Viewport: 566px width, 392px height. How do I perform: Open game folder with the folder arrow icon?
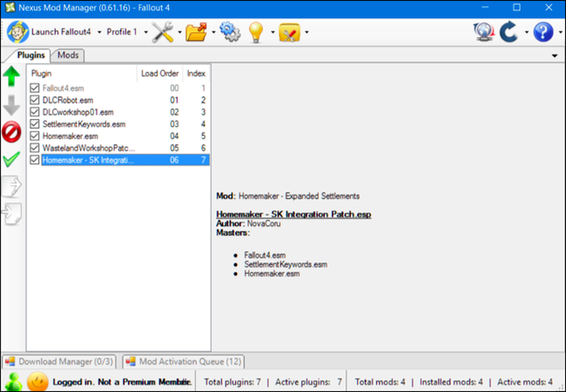pyautogui.click(x=196, y=32)
